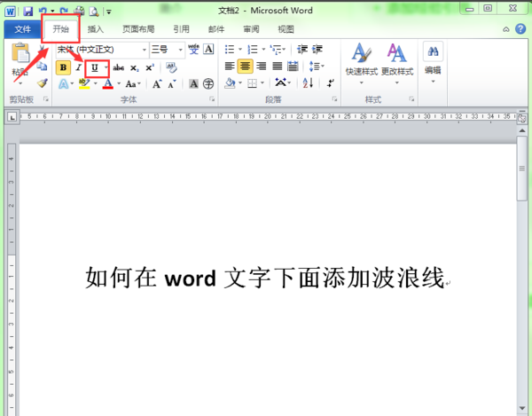The width and height of the screenshot is (532, 416).
Task: Click Shrink Font icon
Action: [172, 83]
